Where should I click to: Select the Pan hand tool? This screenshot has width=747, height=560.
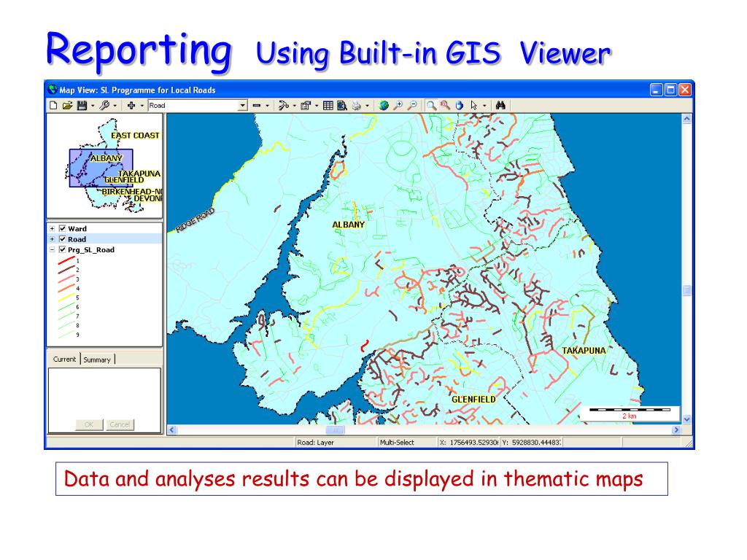(x=460, y=105)
